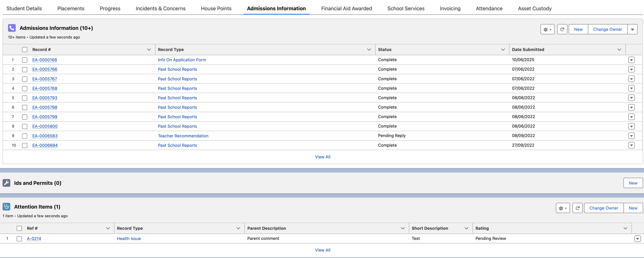The height and width of the screenshot is (258, 644).
Task: Open the Attendance tab
Action: [489, 9]
